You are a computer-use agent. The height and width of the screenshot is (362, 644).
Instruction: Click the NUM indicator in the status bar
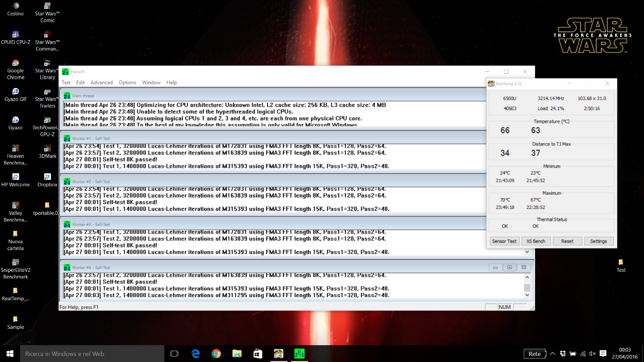tap(505, 307)
